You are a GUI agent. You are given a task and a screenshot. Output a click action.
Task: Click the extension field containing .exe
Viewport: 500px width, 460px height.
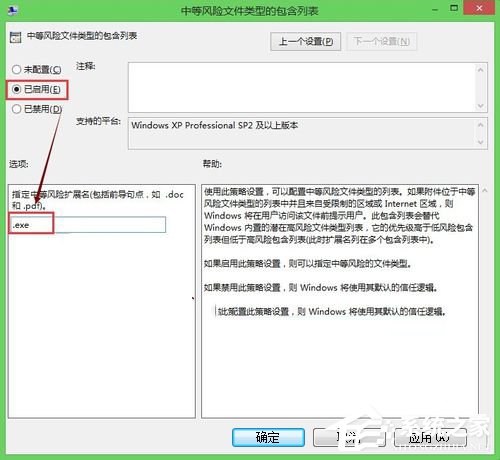click(89, 225)
